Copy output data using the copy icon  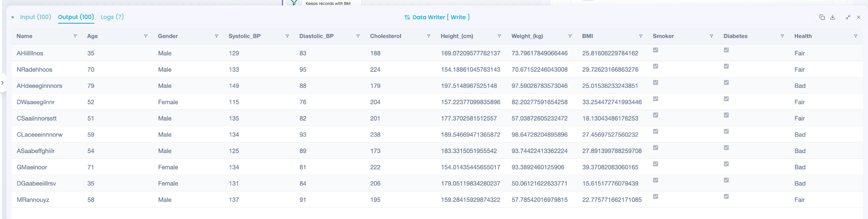(x=822, y=17)
